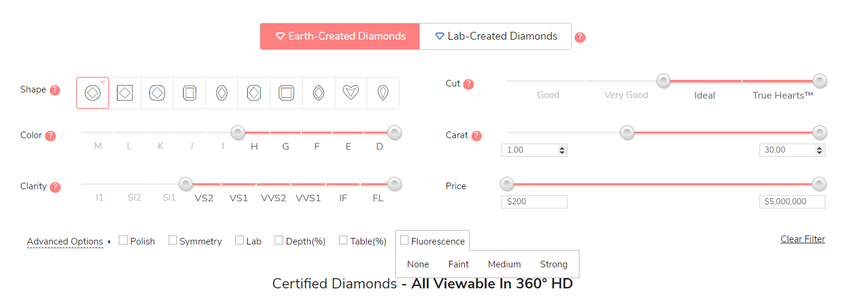Switch to the Lab-Created Diamonds tab

click(x=495, y=36)
